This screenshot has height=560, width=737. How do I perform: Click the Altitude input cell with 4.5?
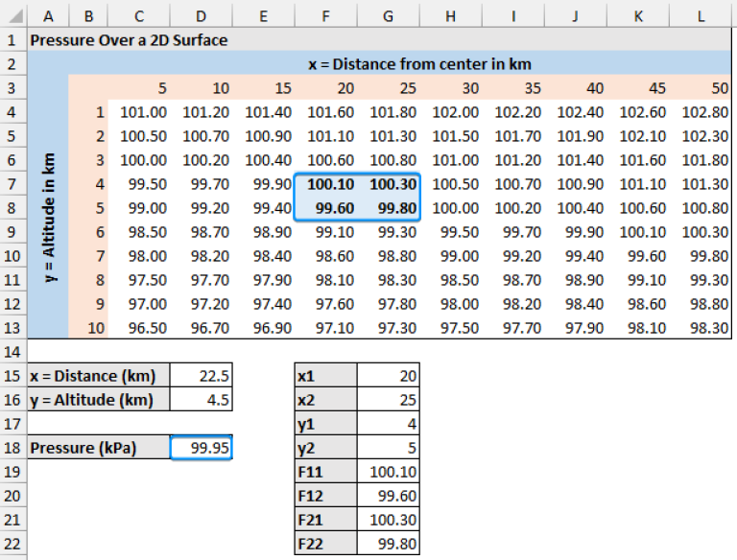202,399
